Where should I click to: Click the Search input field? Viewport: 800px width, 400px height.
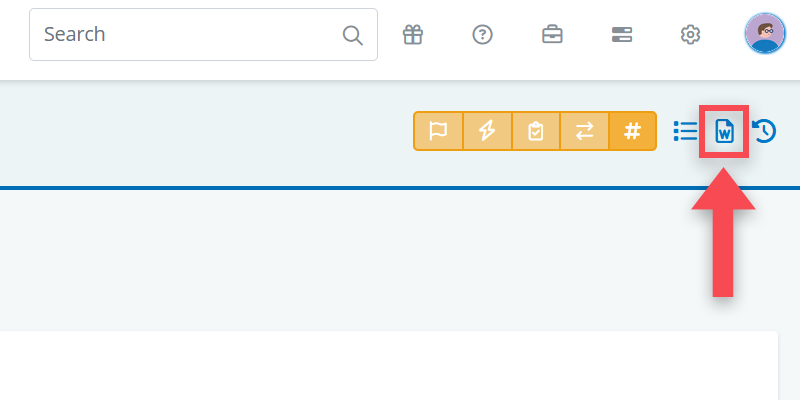click(x=190, y=34)
